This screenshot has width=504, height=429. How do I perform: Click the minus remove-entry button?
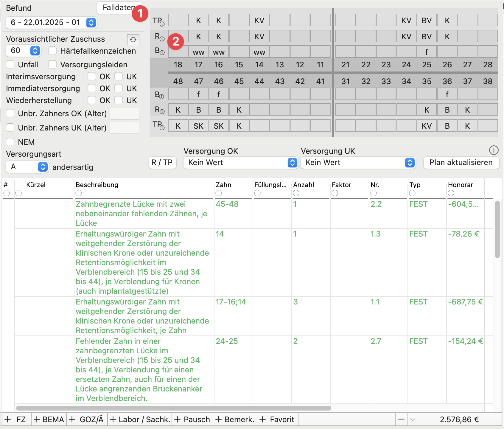(401, 419)
